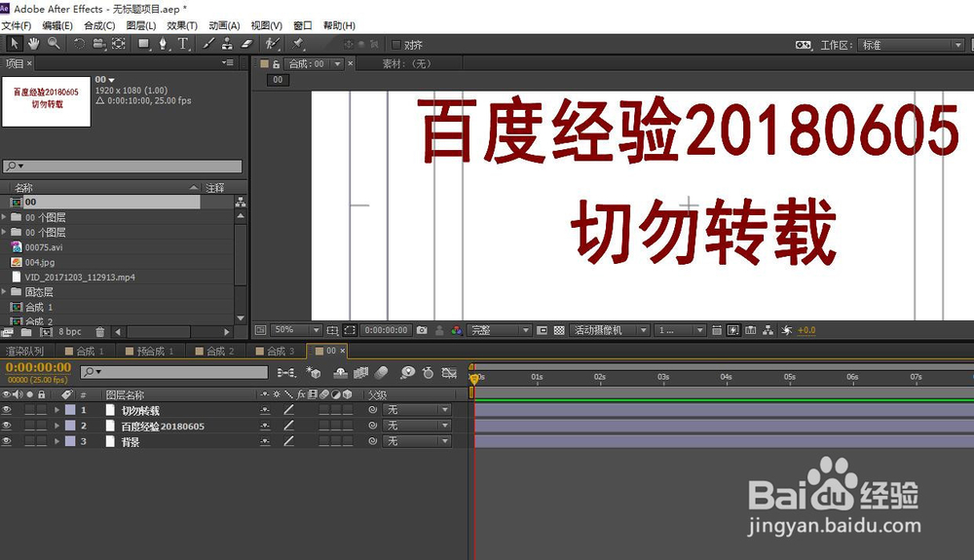Open the 工作区 标准 workspace dropdown

(x=911, y=45)
